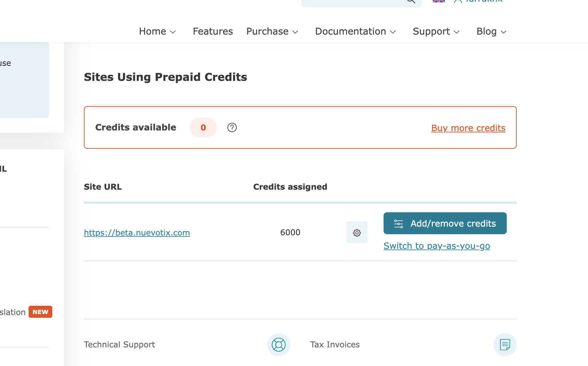
Task: Click the question mark help icon beside Credits available
Action: point(232,127)
